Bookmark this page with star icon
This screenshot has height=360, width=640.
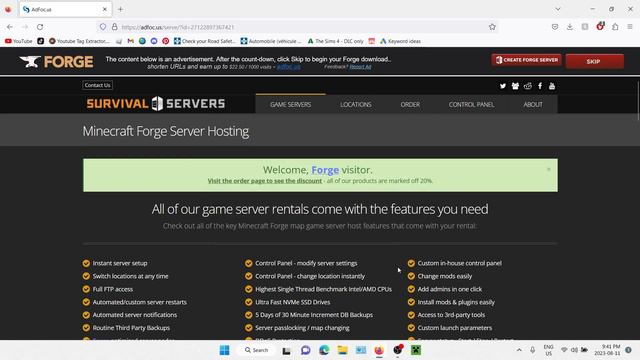coord(492,27)
